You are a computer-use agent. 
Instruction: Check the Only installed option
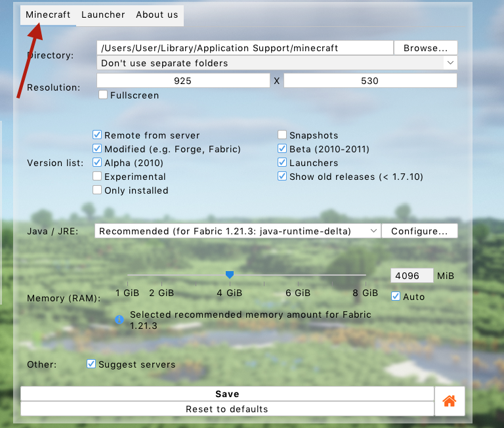[97, 190]
